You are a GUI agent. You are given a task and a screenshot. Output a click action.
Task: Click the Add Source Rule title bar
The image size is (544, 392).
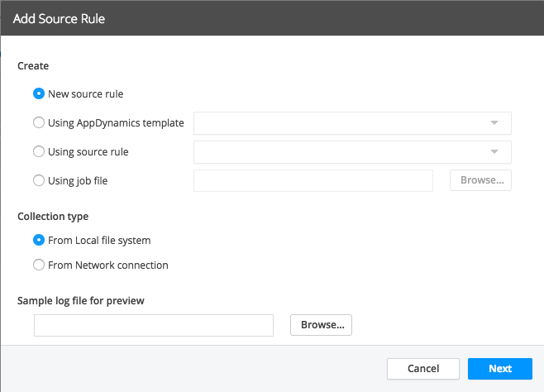coord(272,18)
